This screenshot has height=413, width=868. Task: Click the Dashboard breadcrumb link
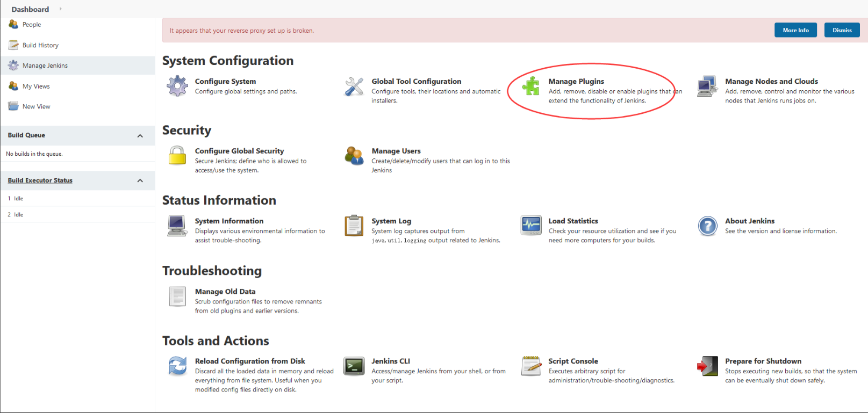[x=30, y=9]
